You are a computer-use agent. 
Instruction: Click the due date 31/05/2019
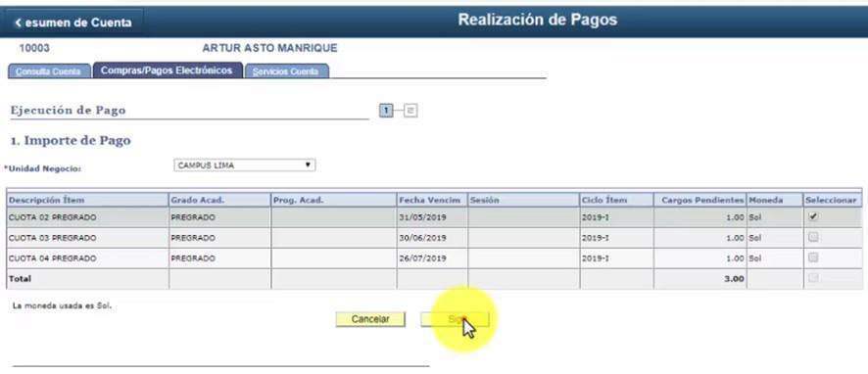pos(422,217)
